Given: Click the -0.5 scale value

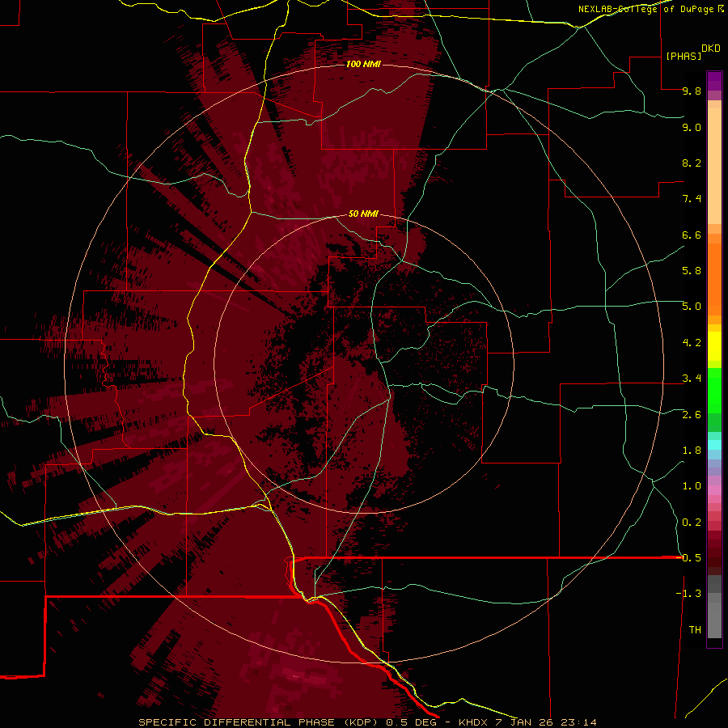Looking at the screenshot, I should click(688, 557).
